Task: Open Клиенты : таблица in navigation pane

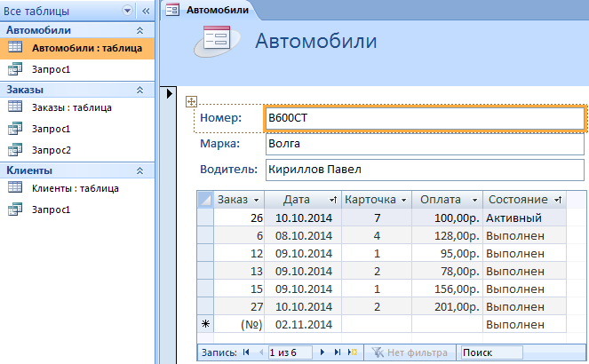Action: pyautogui.click(x=75, y=188)
